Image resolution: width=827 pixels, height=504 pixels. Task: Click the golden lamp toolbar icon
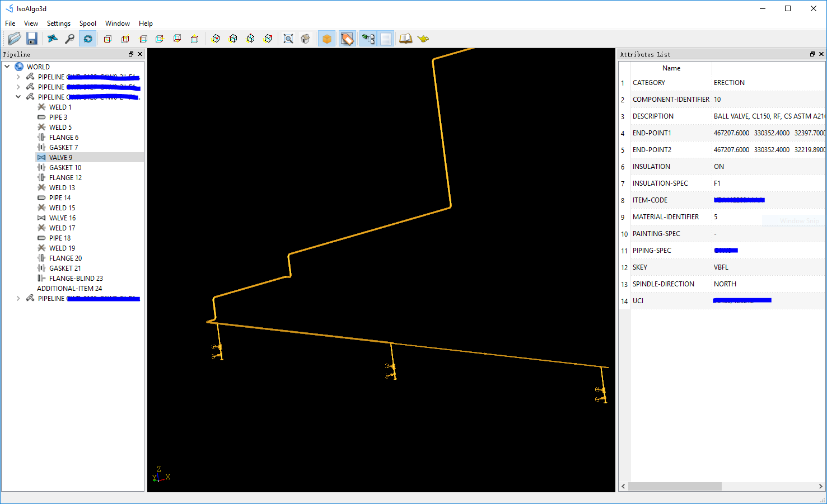coord(423,39)
